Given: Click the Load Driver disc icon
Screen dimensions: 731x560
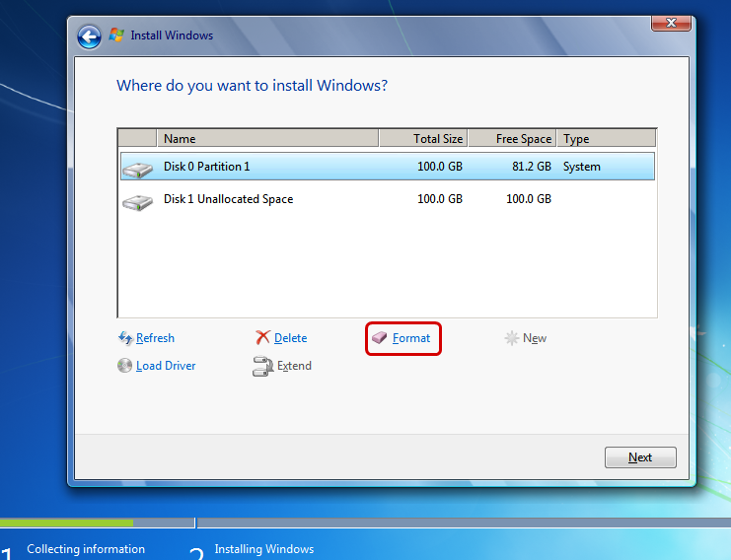Looking at the screenshot, I should pyautogui.click(x=124, y=365).
